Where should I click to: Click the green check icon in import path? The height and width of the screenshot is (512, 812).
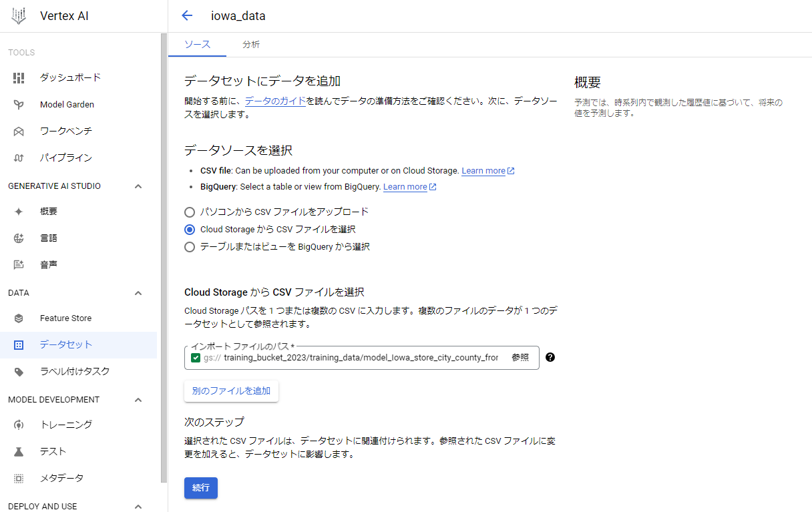[x=196, y=358]
